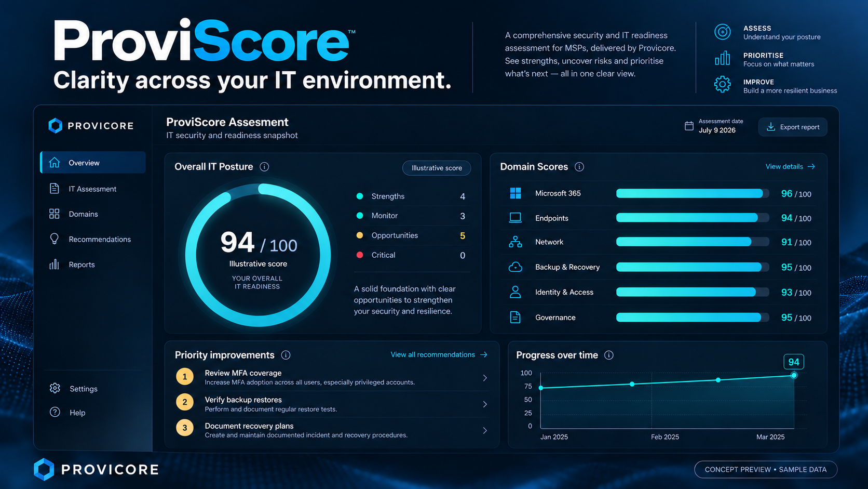This screenshot has height=489, width=868.
Task: Click the Microsoft 365 windows icon
Action: tap(516, 193)
